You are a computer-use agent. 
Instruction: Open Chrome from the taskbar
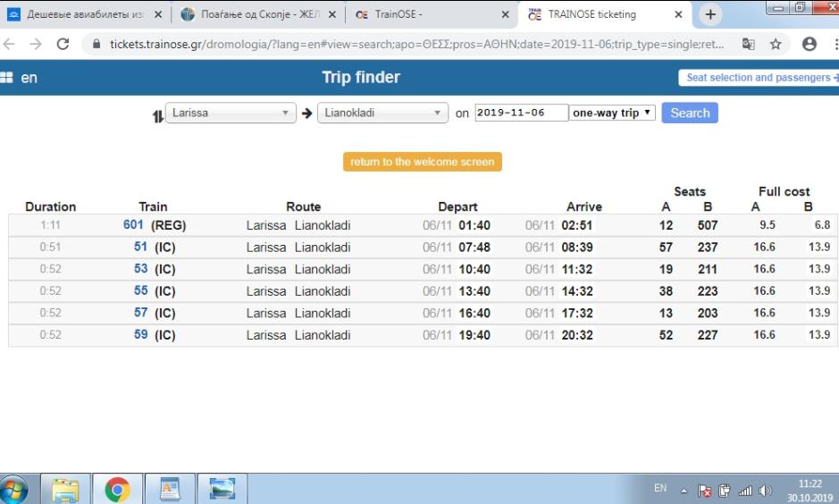point(117,489)
